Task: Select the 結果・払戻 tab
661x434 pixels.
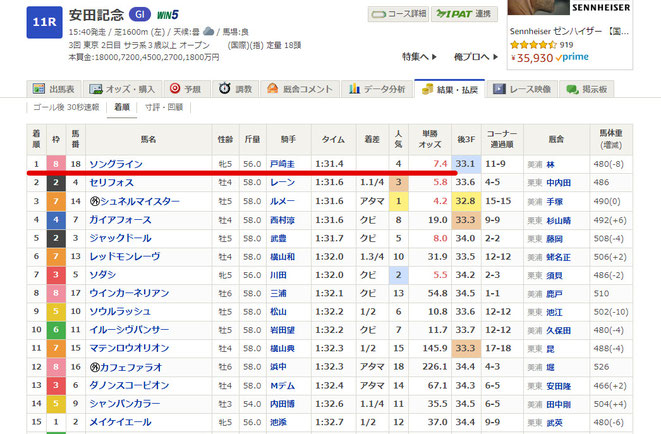Action: (x=450, y=89)
